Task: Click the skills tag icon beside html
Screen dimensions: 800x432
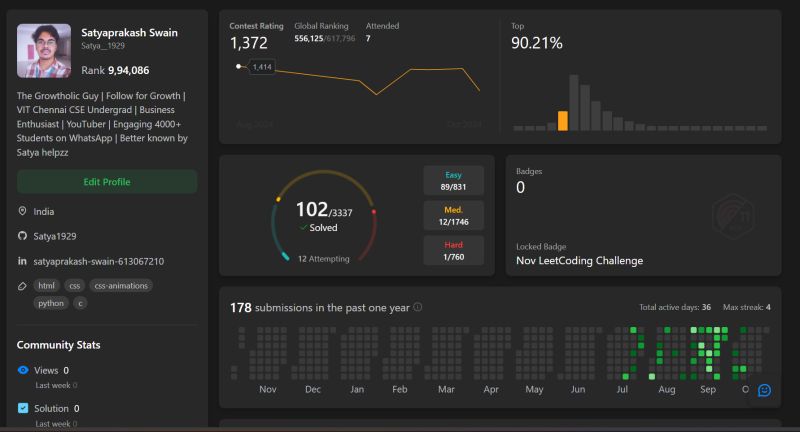Action: tap(22, 286)
